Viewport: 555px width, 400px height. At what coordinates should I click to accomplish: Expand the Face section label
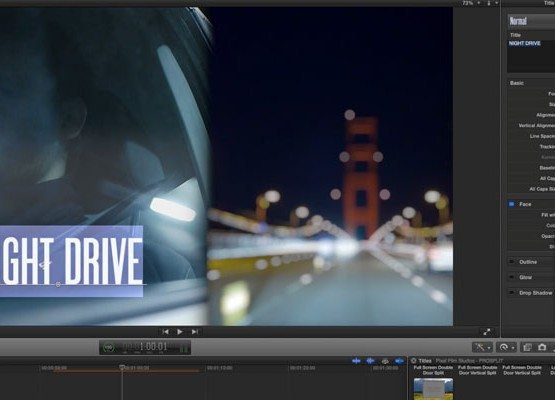click(525, 204)
